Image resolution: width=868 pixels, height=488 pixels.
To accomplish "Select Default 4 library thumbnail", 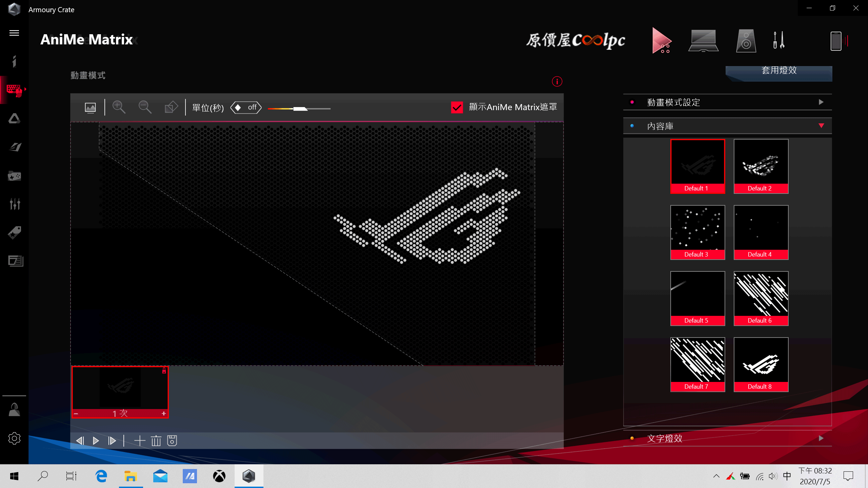I will (x=761, y=232).
